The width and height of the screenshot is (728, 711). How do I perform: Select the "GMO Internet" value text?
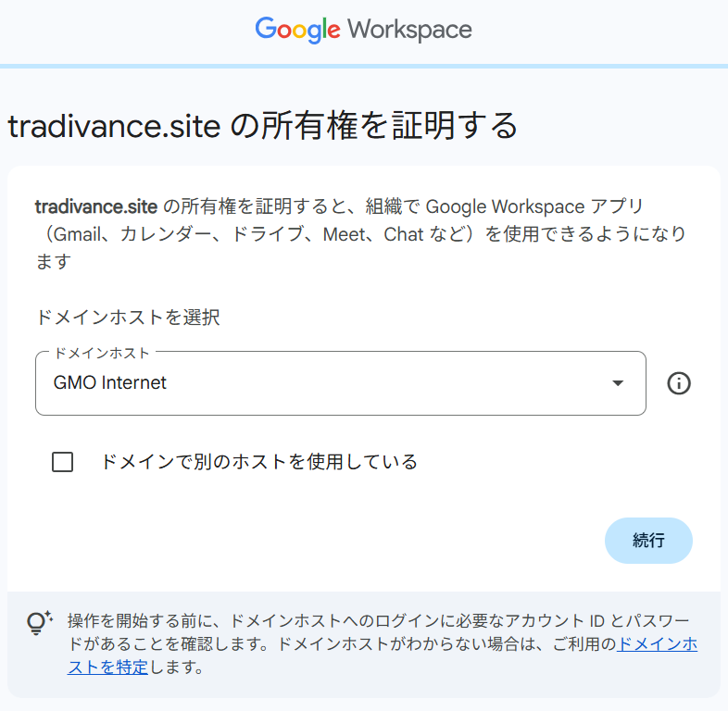click(x=110, y=382)
